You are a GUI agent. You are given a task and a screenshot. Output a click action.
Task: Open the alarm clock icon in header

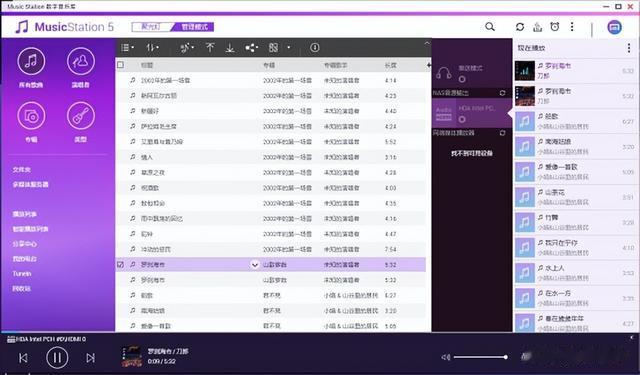pyautogui.click(x=555, y=27)
